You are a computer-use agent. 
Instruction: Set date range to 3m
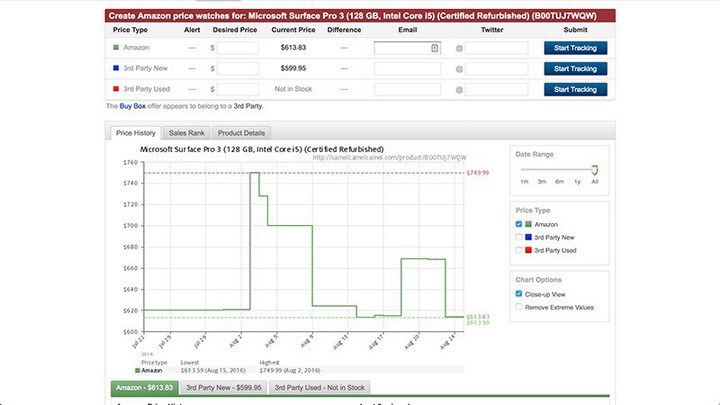[x=542, y=182]
